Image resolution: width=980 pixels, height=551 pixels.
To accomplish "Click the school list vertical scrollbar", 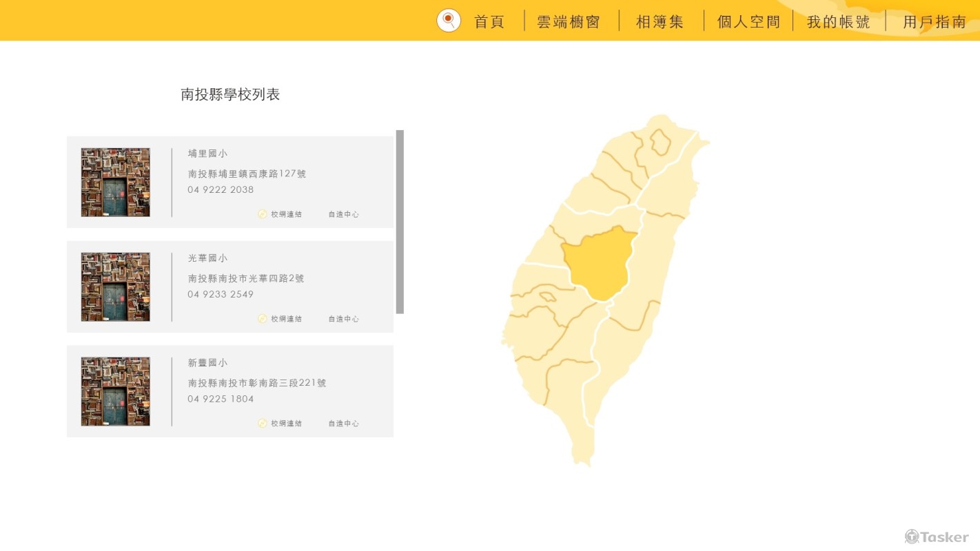I will click(x=400, y=222).
